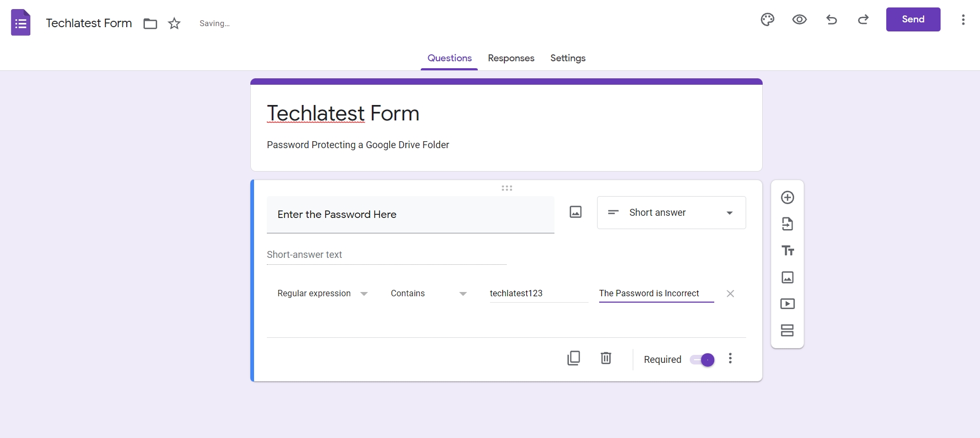Duplicate the password question
The height and width of the screenshot is (438, 980).
[x=574, y=358]
